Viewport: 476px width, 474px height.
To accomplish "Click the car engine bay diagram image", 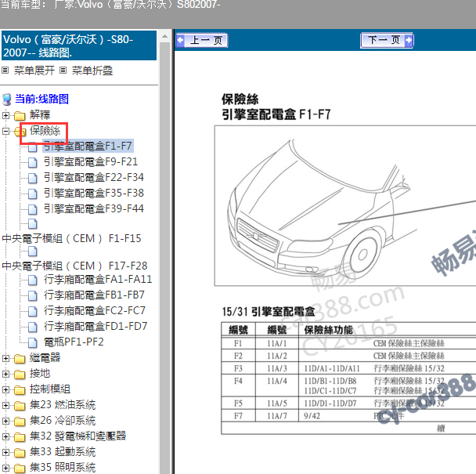I will 345,206.
